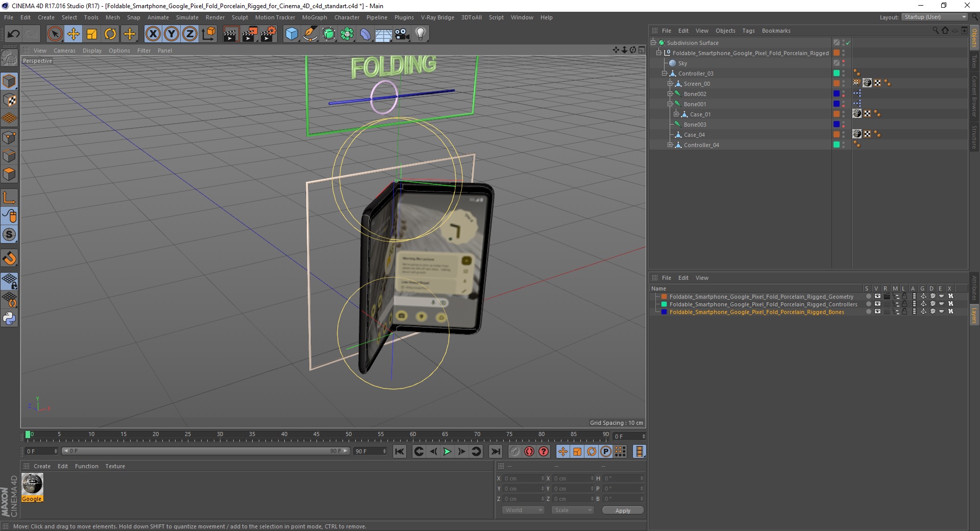Toggle Y axis lock
This screenshot has height=531, width=980.
(x=171, y=34)
